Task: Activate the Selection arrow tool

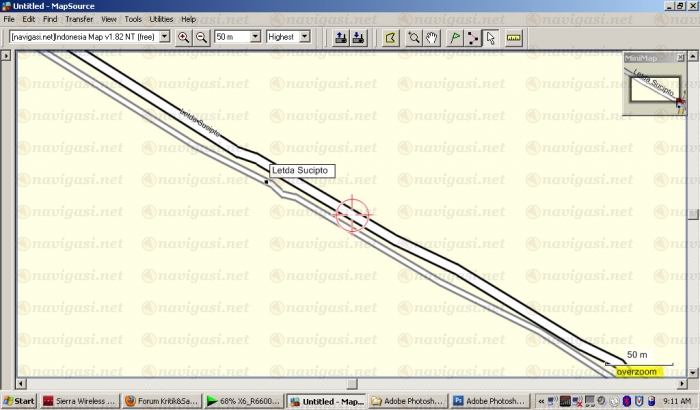Action: [490, 37]
